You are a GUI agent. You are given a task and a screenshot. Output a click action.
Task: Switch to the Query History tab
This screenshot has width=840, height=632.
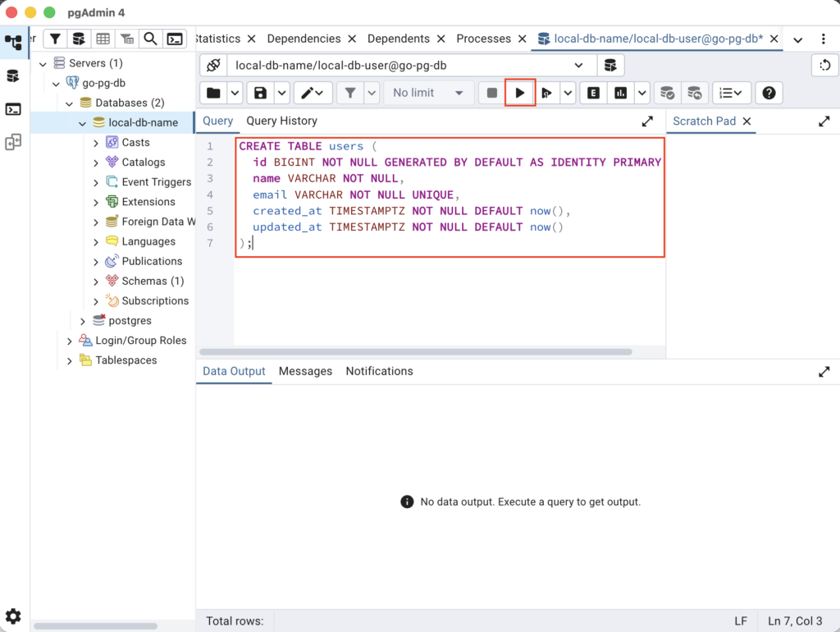tap(281, 121)
